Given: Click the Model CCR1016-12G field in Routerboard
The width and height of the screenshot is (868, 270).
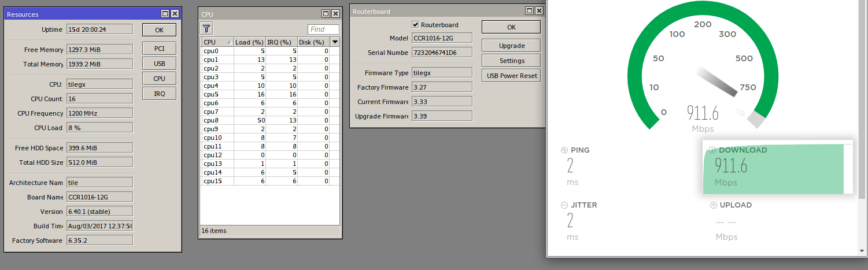Looking at the screenshot, I should pyautogui.click(x=442, y=38).
